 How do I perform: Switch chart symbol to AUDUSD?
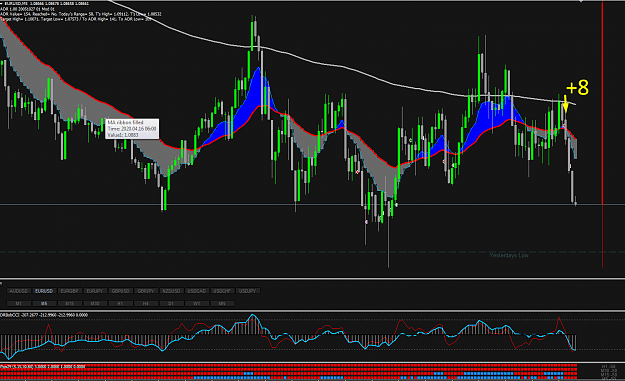coord(18,291)
